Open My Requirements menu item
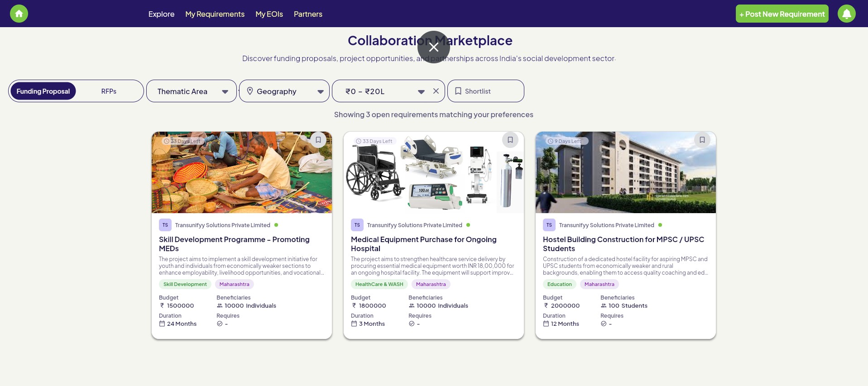868x386 pixels. 215,14
